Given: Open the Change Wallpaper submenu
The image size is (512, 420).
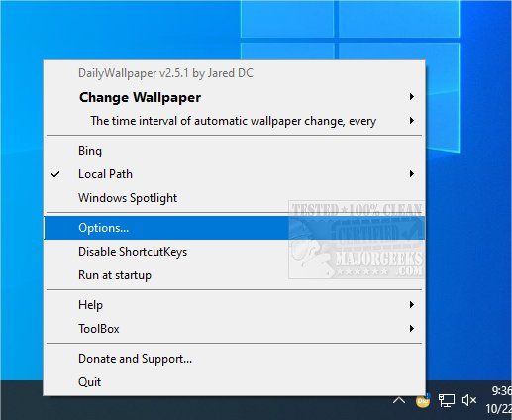Looking at the screenshot, I should coord(234,97).
